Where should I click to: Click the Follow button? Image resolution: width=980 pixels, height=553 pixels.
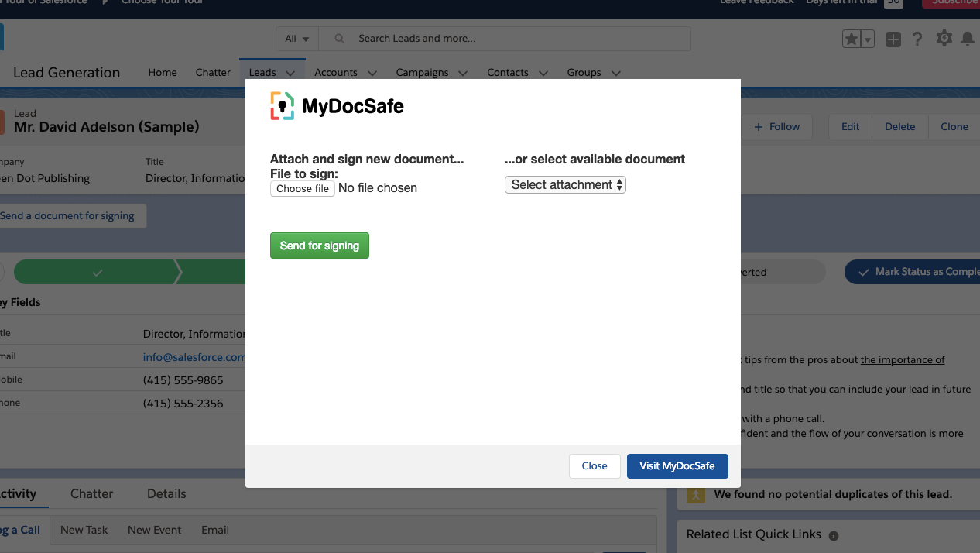776,126
